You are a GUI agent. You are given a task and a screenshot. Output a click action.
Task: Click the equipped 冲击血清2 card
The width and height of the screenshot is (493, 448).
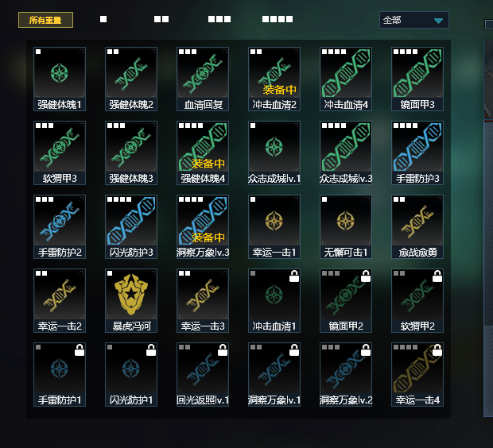pos(274,79)
